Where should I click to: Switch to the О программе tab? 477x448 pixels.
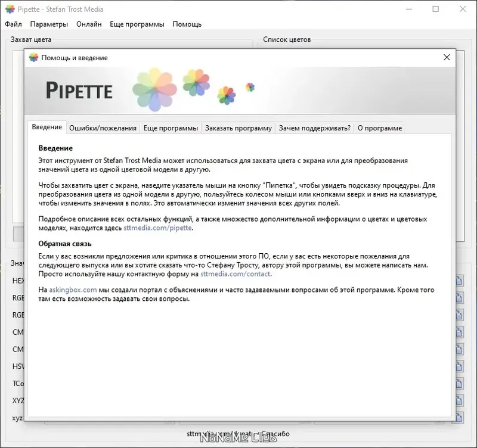(379, 127)
